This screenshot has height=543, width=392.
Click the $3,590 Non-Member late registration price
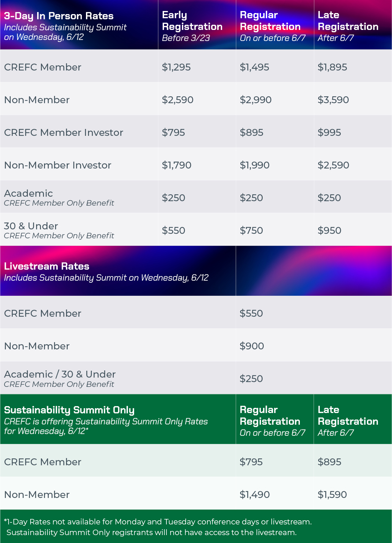pos(333,100)
